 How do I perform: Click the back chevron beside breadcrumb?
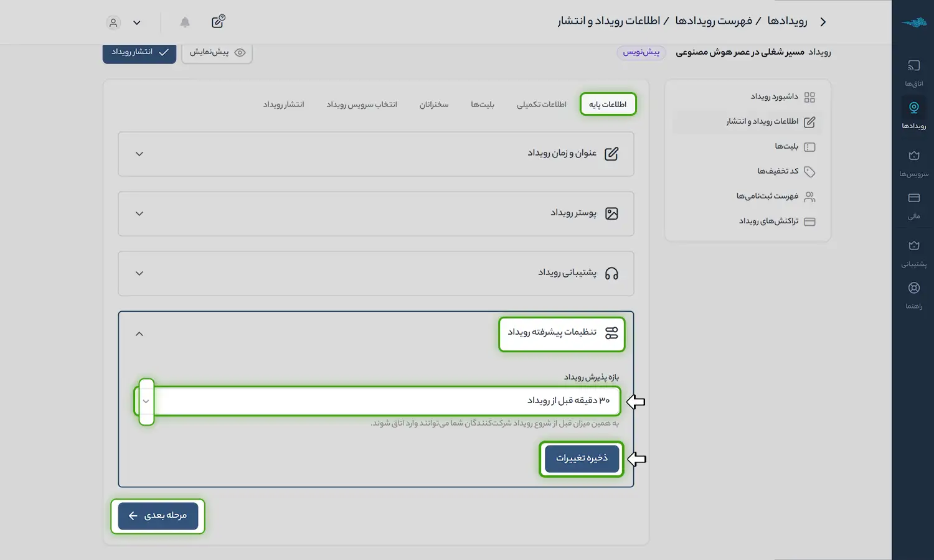(x=823, y=22)
